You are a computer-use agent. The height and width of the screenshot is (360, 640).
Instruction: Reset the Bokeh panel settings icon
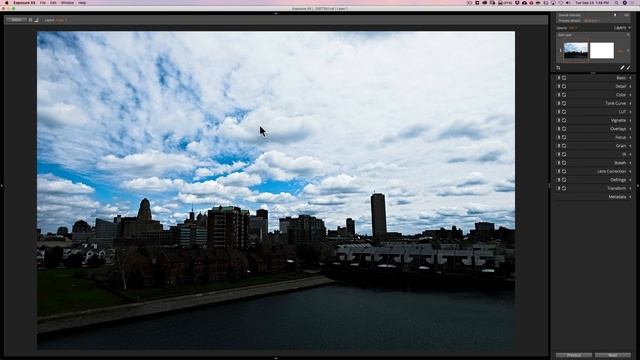[564, 163]
